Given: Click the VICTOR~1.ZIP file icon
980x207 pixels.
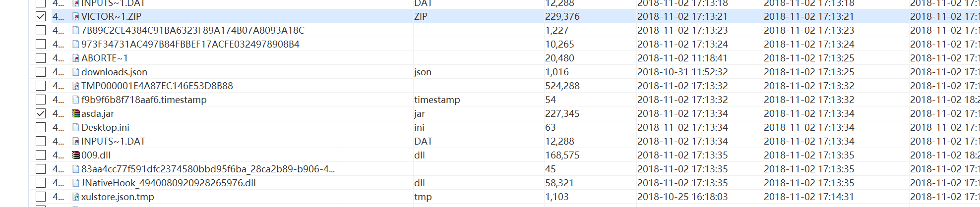Looking at the screenshot, I should tap(76, 16).
